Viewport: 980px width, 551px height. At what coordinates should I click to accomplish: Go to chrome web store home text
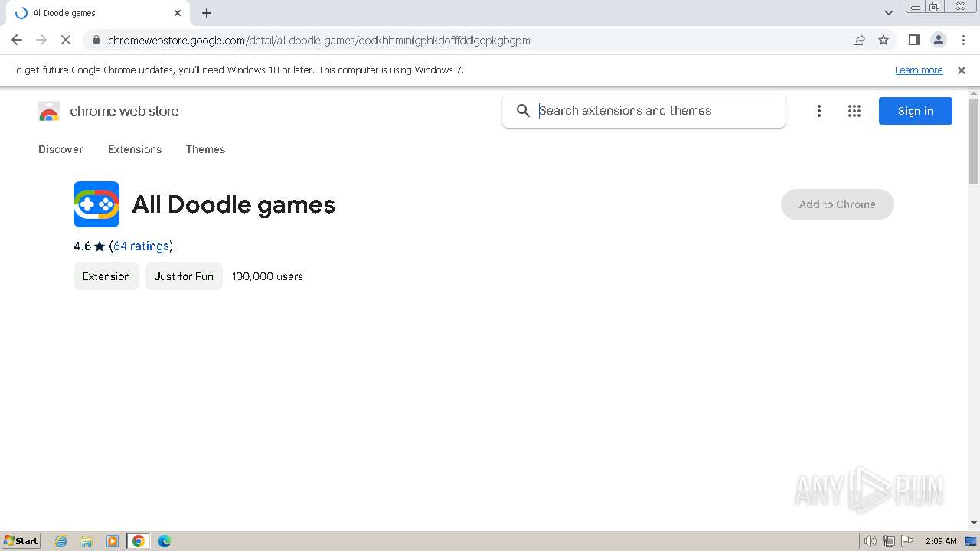click(x=124, y=111)
